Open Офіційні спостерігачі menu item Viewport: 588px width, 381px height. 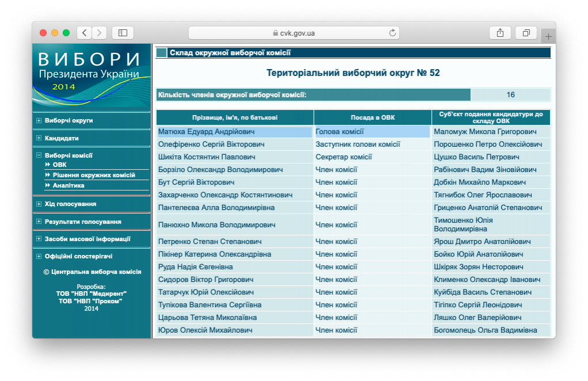pos(78,256)
